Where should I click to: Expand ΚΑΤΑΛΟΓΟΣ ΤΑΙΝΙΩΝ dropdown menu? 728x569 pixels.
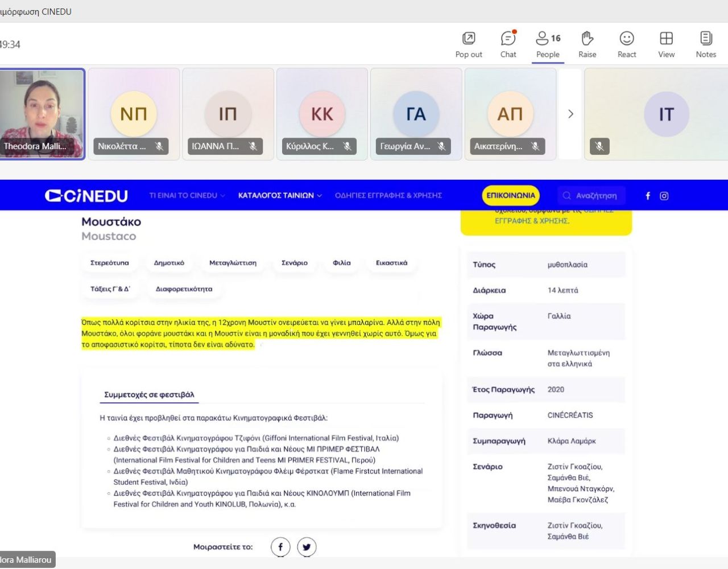(279, 195)
